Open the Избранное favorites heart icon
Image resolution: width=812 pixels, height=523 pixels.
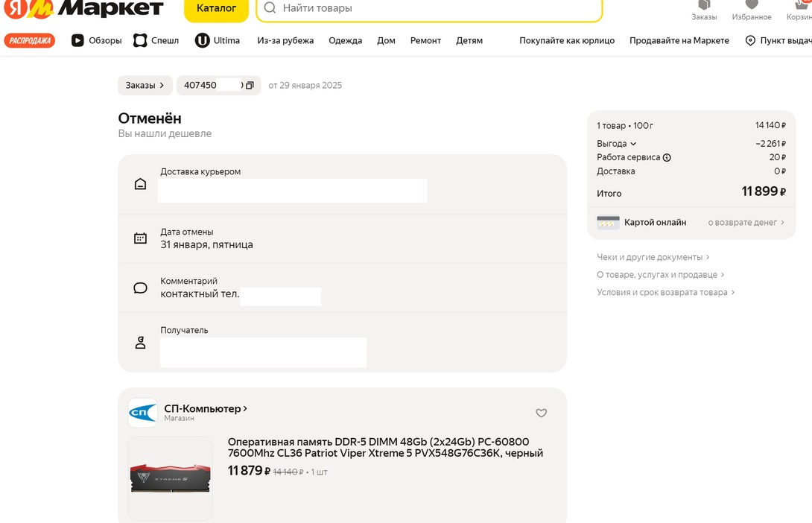click(x=752, y=4)
